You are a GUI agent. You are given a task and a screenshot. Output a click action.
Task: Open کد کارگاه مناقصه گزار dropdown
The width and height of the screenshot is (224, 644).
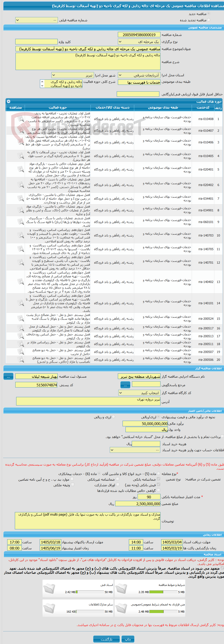click(x=139, y=393)
